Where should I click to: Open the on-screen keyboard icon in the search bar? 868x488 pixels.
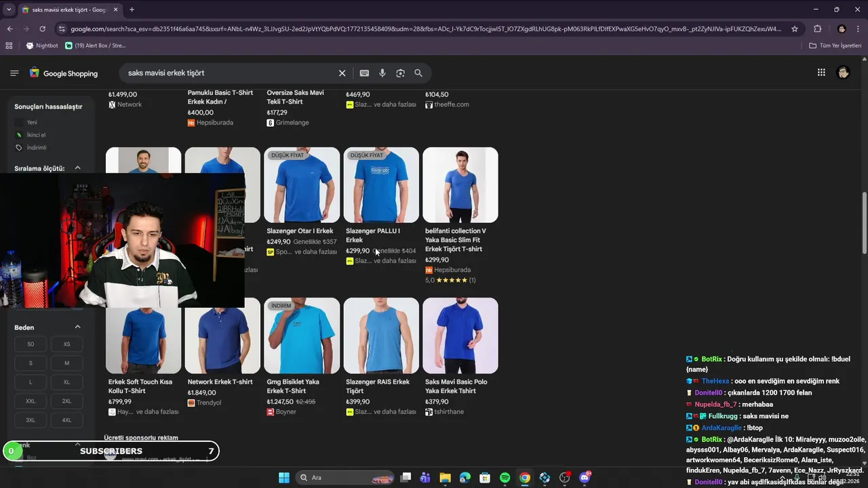[364, 73]
